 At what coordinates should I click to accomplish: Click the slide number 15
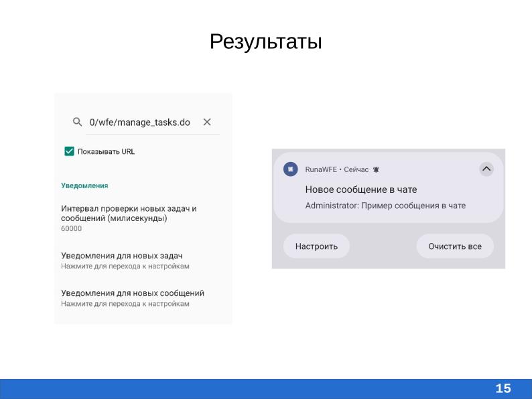click(x=503, y=388)
